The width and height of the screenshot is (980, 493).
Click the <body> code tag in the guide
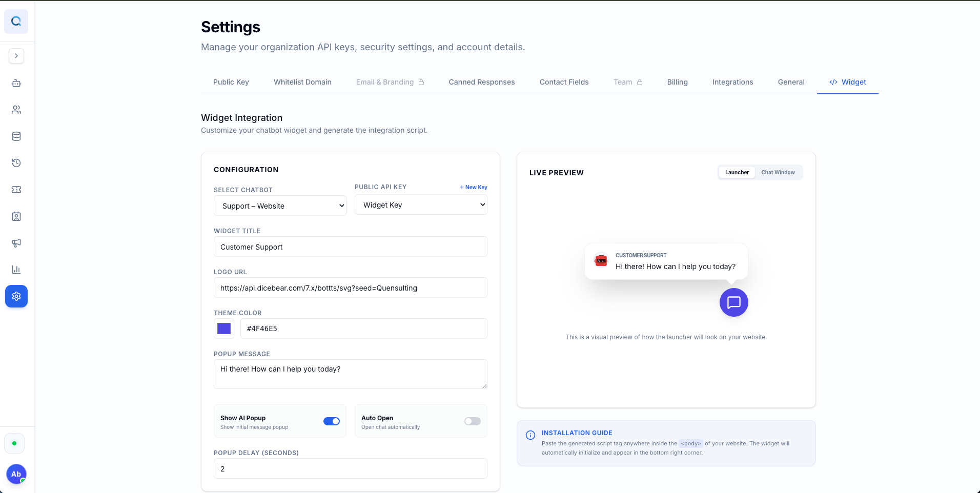click(x=691, y=443)
